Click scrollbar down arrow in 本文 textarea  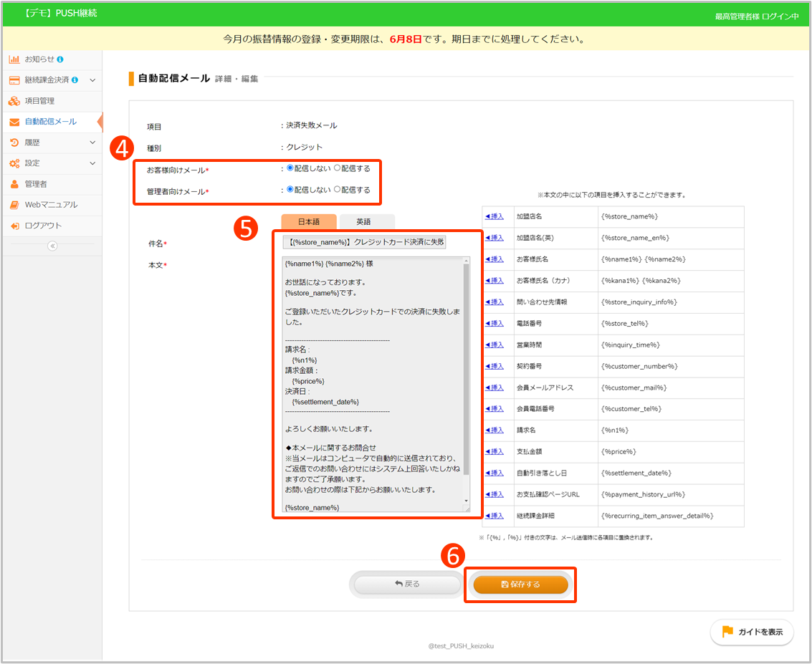point(466,501)
